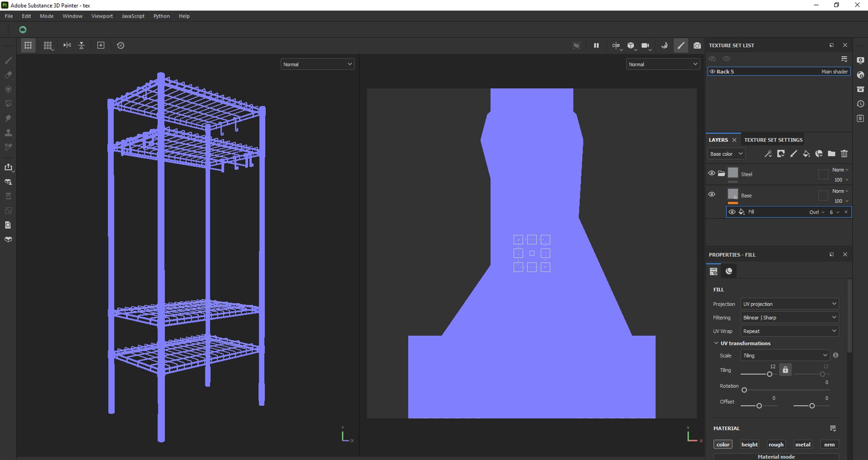Open the Base color channel dropdown
Screen dimensions: 868x460
726,154
